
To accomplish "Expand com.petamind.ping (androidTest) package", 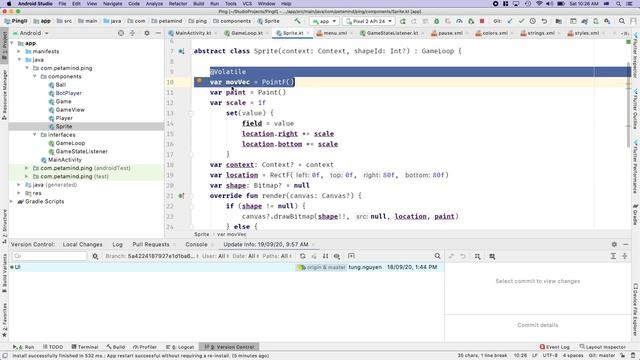I will 27,168.
